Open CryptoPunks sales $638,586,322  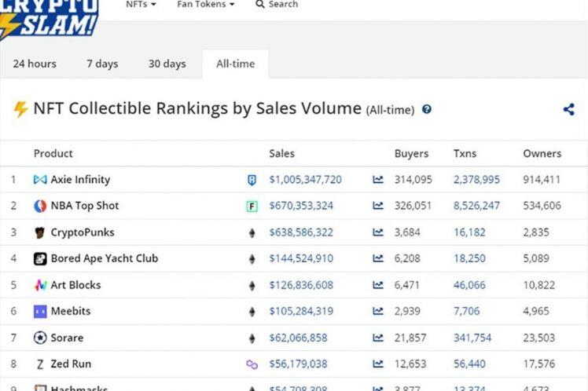tap(301, 232)
